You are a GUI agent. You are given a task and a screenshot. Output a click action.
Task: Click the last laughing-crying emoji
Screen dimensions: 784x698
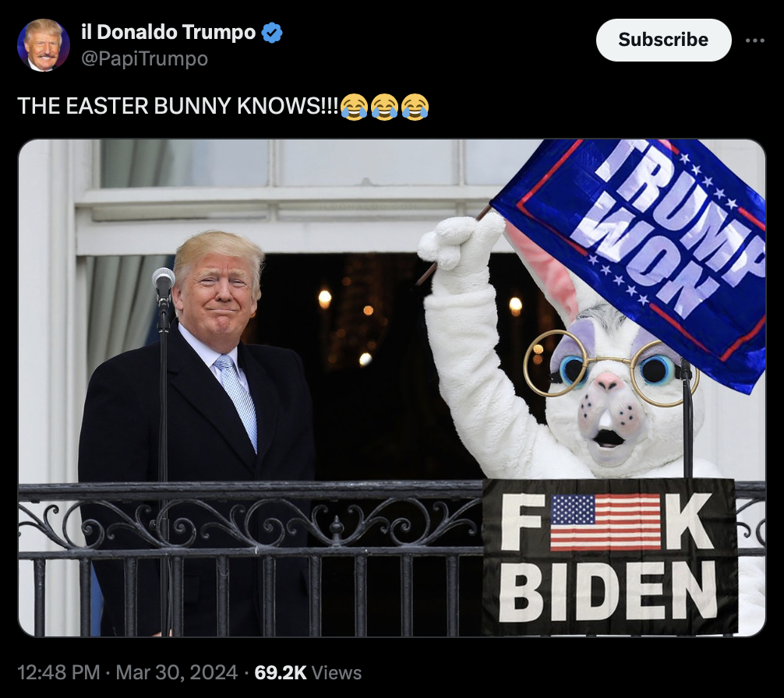415,107
